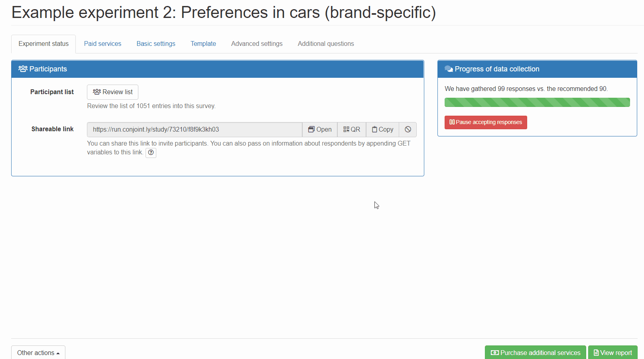Click the response progress bar
Image resolution: width=644 pixels, height=359 pixels.
coord(537,103)
